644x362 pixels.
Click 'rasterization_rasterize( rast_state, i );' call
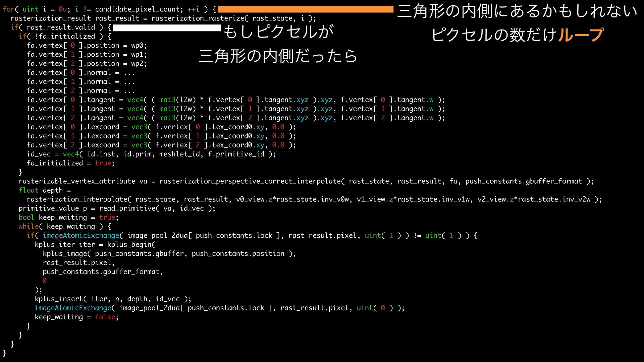point(233,18)
